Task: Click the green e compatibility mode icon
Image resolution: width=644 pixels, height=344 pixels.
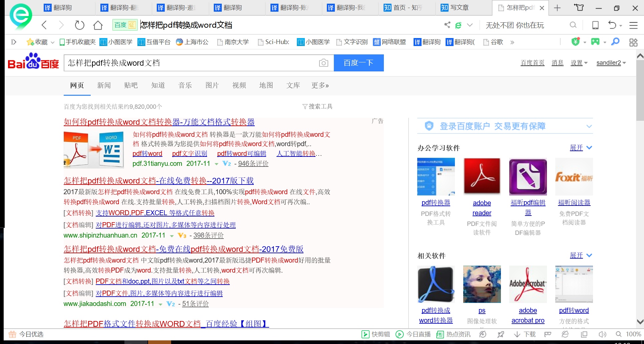Action: click(x=459, y=25)
